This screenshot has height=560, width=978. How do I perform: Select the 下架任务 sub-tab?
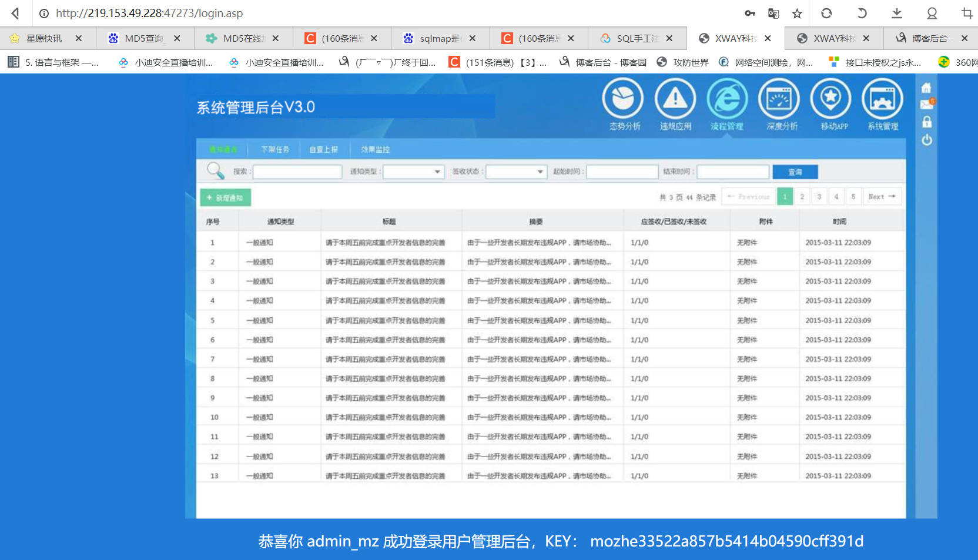[x=275, y=149]
